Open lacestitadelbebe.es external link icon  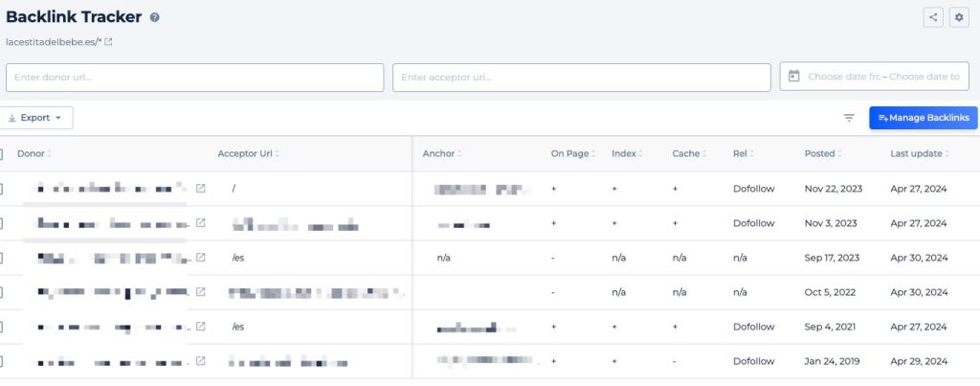point(108,42)
